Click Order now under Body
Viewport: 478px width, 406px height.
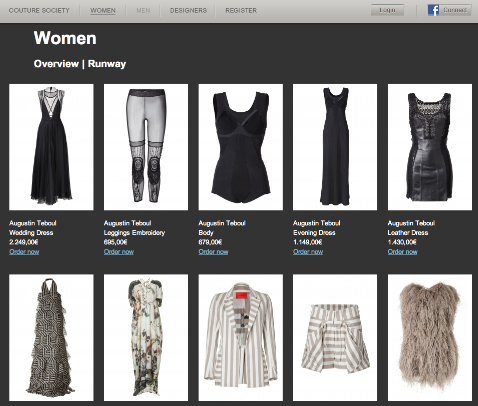213,252
